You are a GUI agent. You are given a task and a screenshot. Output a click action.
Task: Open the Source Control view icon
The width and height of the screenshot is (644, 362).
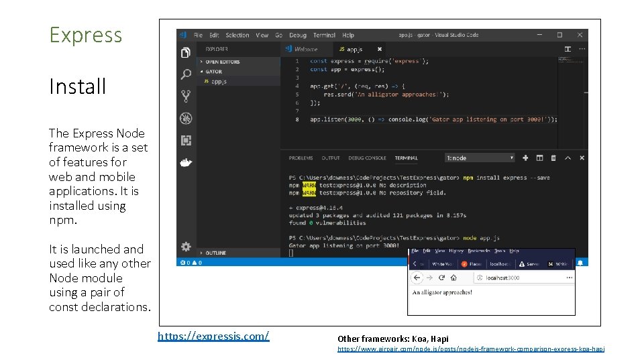186,97
